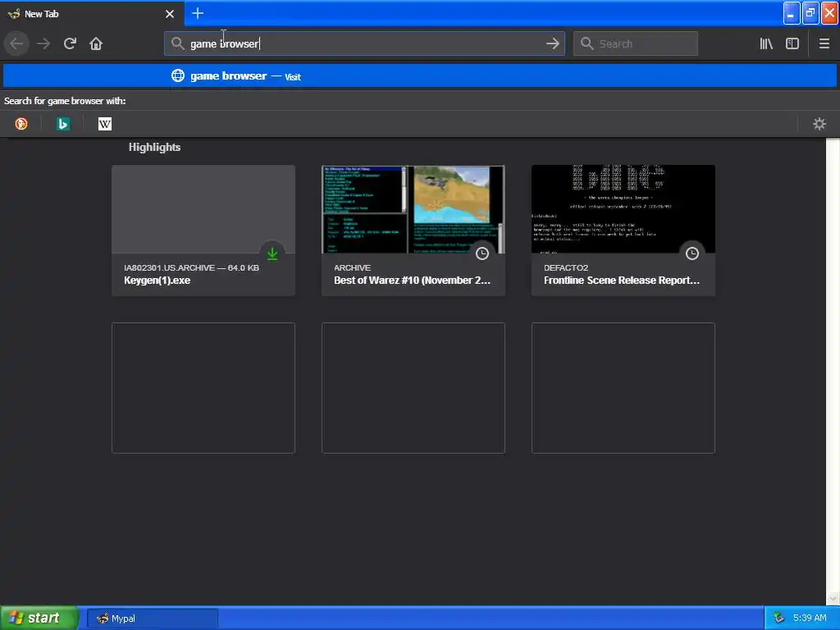Click the Keygen(1).exe title text

click(157, 281)
